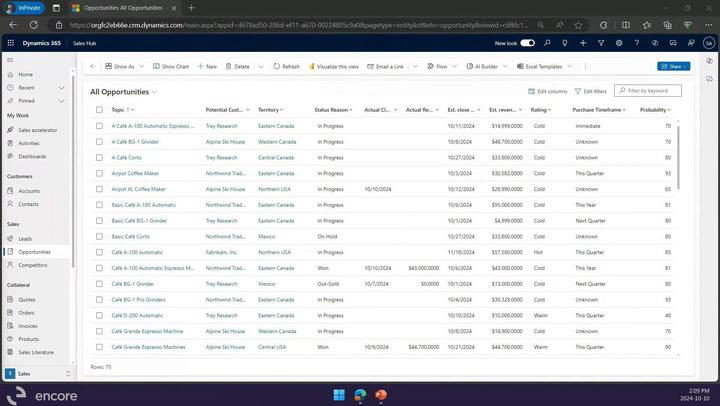Image resolution: width=720 pixels, height=406 pixels.
Task: Add this page to browser favorites star
Action: 578,25
